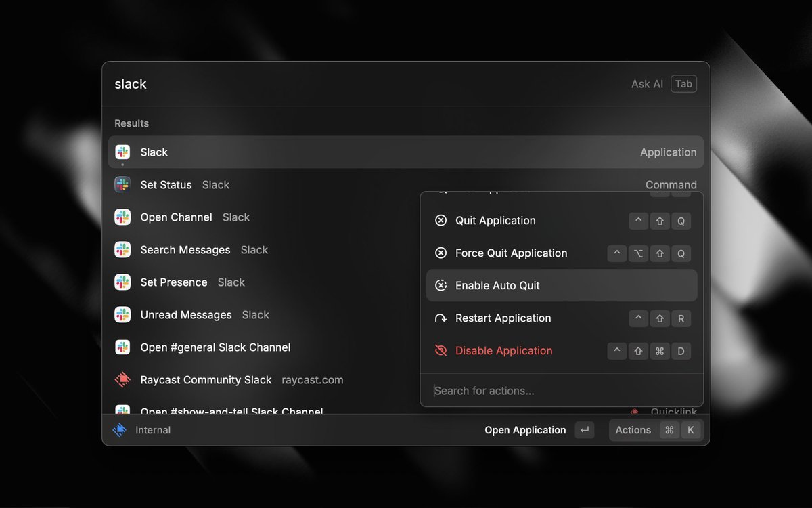812x508 pixels.
Task: Click the Results section heading
Action: click(131, 123)
